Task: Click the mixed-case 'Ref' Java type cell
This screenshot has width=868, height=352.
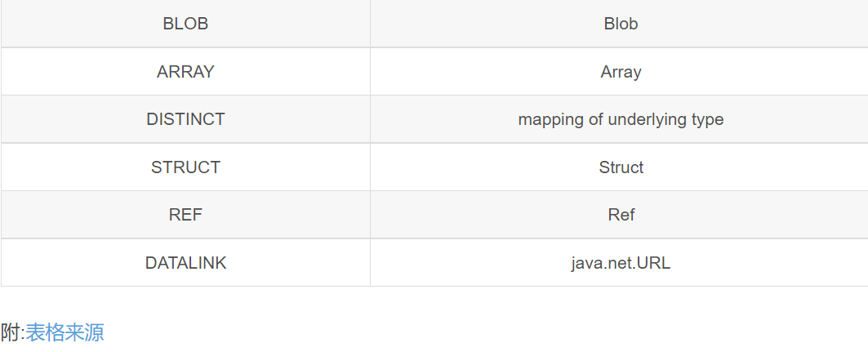Action: (x=621, y=215)
